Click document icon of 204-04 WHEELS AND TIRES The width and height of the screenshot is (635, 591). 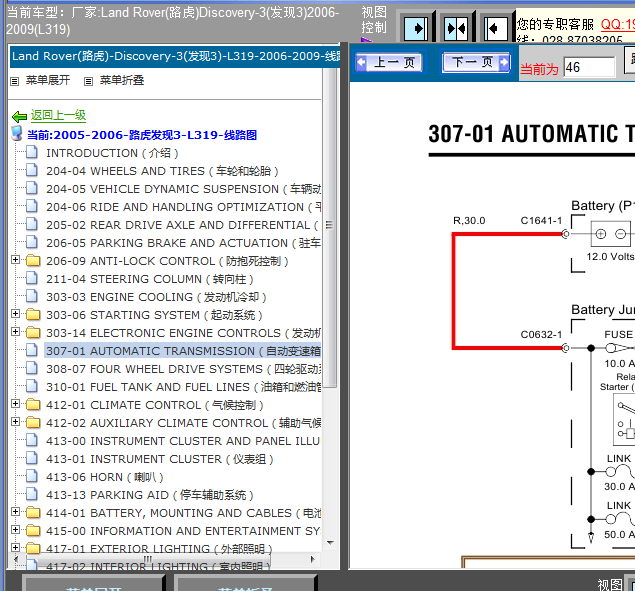(32, 170)
